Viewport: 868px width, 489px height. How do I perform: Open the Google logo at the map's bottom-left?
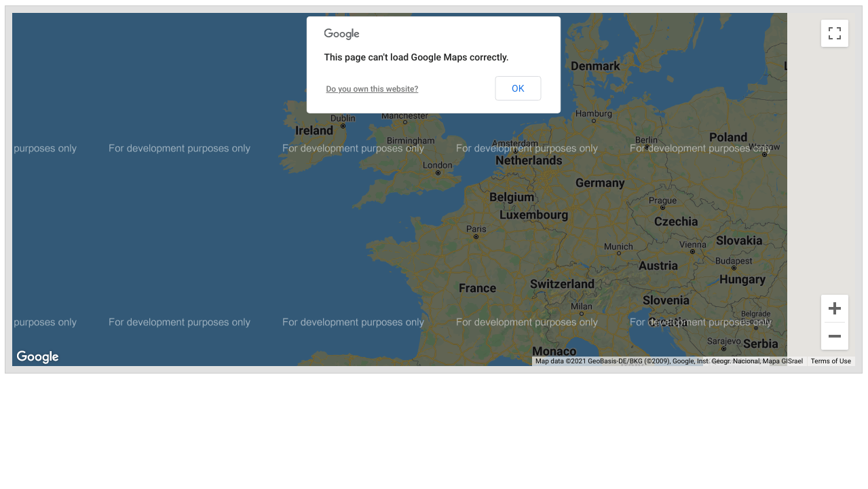[x=38, y=357]
